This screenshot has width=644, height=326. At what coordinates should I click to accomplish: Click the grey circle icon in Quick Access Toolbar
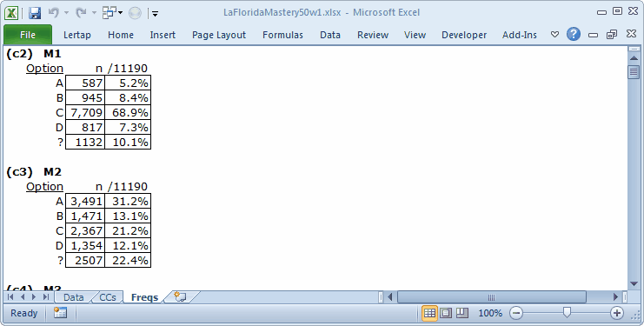tap(135, 13)
